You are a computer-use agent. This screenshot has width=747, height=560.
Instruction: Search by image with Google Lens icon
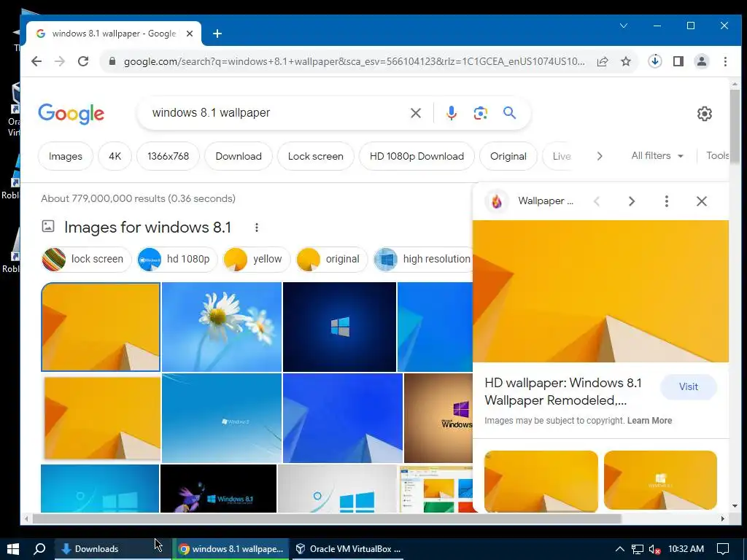(480, 113)
